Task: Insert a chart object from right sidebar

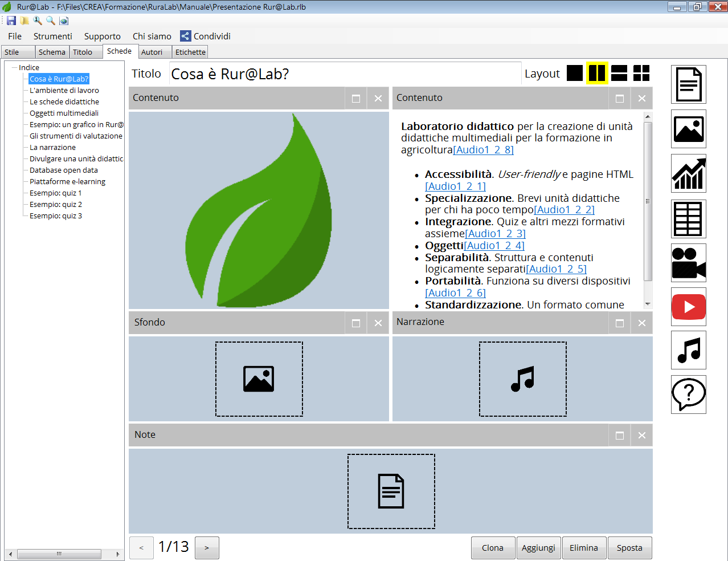Action: [689, 173]
